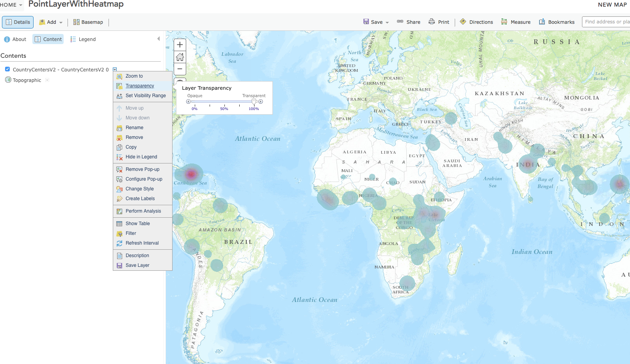Expand the Topographic basemap options arrow
The width and height of the screenshot is (630, 364).
pos(47,80)
